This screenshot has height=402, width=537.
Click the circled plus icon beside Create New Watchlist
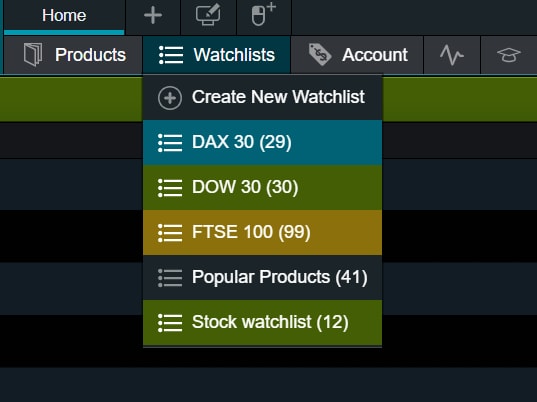[170, 98]
